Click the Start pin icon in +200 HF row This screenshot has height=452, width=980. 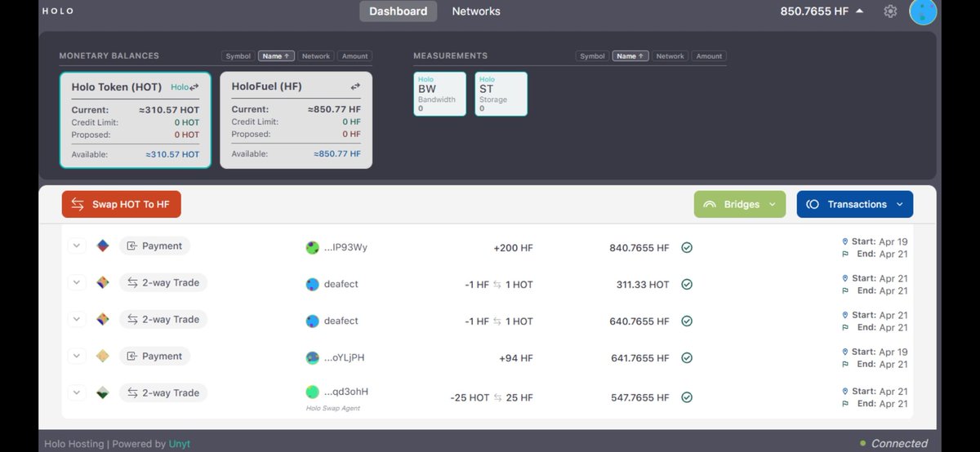tap(845, 242)
